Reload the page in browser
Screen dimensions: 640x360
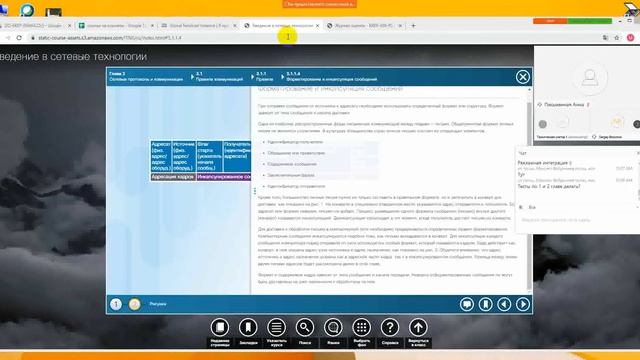19,38
